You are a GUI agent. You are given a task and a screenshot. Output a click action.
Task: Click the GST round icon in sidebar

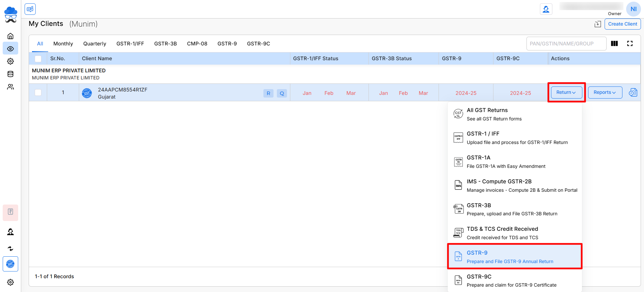(10, 264)
